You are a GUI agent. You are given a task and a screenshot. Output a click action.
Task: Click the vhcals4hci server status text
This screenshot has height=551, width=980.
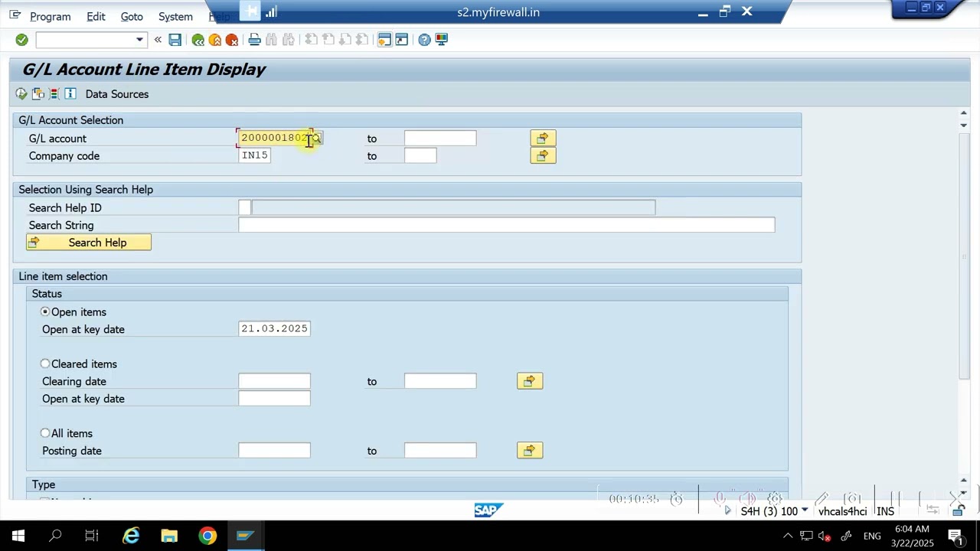[842, 511]
